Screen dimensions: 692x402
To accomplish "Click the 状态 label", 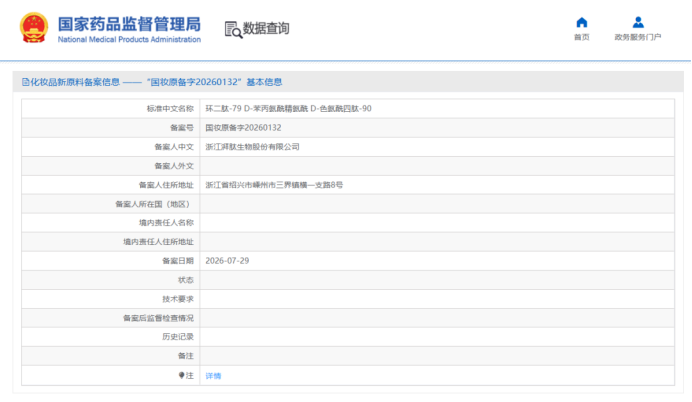I will tap(186, 280).
